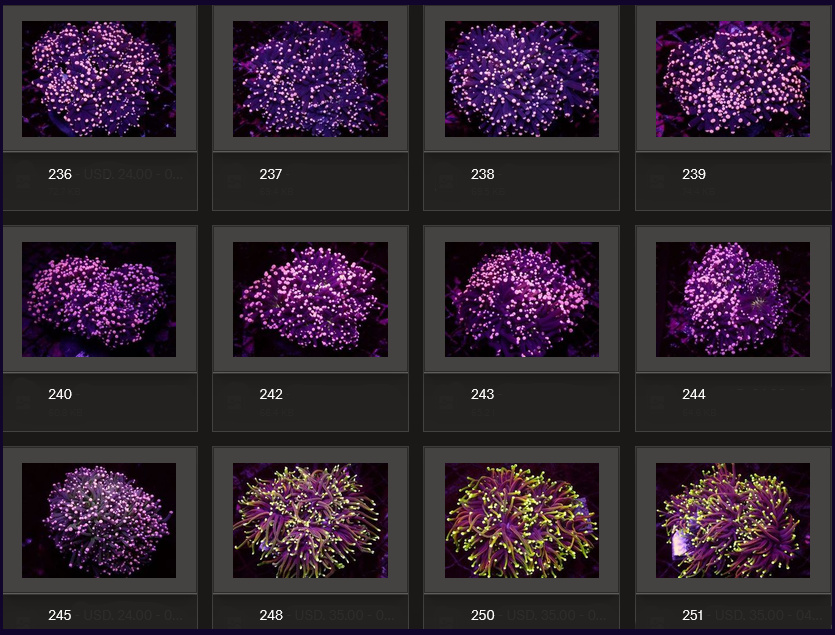View the pink coral photo numbered 245
835x635 pixels.
99,520
